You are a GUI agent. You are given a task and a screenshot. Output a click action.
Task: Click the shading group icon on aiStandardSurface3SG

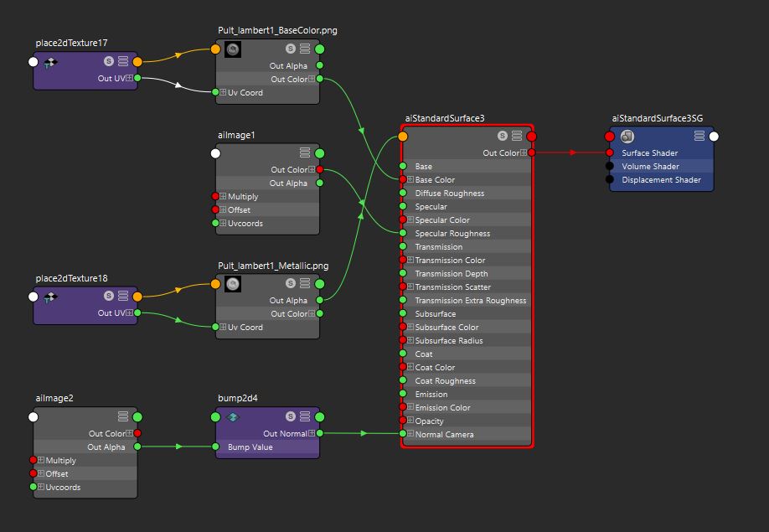[627, 136]
